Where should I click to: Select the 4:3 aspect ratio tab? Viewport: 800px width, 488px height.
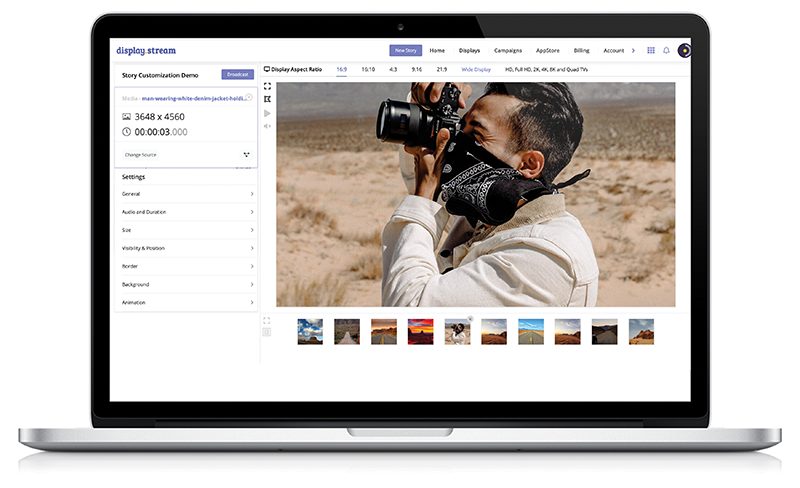click(393, 69)
